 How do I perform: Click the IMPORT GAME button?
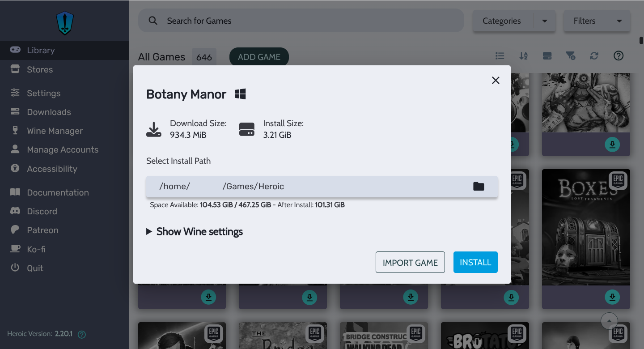tap(410, 262)
